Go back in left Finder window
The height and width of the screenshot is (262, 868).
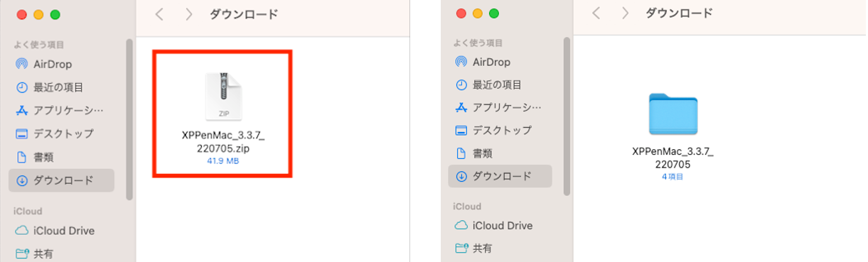pos(159,14)
